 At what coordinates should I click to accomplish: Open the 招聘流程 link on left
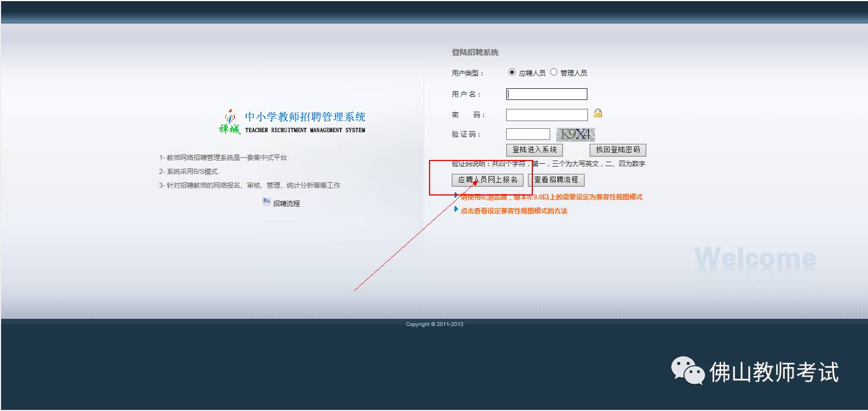click(x=286, y=204)
